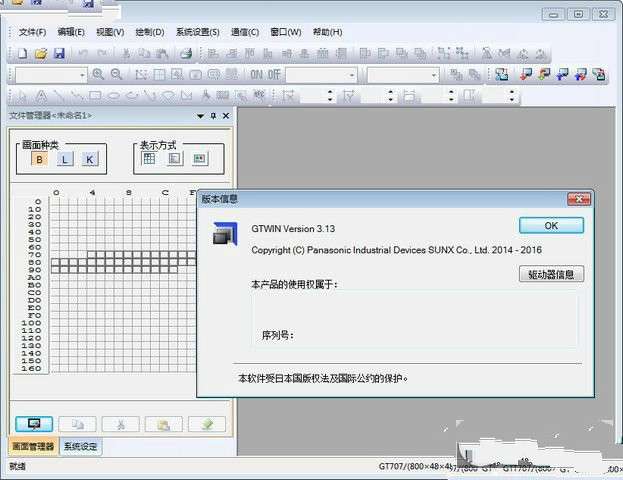This screenshot has width=623, height=480.
Task: Toggle the K screen type button
Action: pos(90,160)
